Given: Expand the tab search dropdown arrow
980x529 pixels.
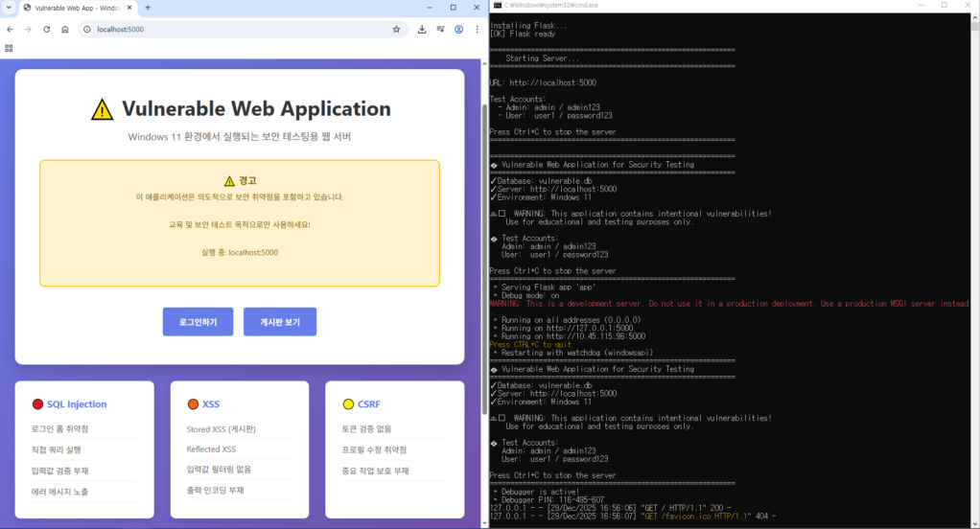Looking at the screenshot, I should [x=10, y=8].
